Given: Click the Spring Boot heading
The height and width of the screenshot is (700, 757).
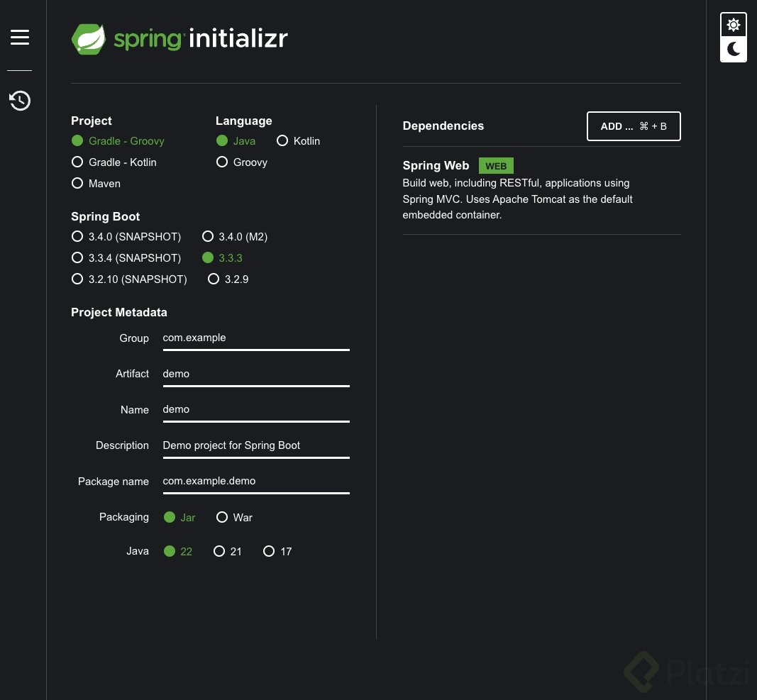Looking at the screenshot, I should (x=105, y=217).
